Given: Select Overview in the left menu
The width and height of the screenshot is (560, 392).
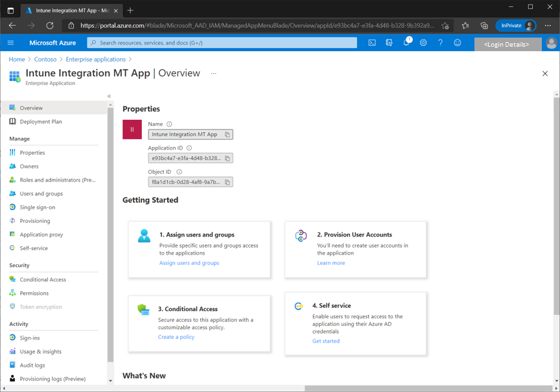Looking at the screenshot, I should click(54, 108).
